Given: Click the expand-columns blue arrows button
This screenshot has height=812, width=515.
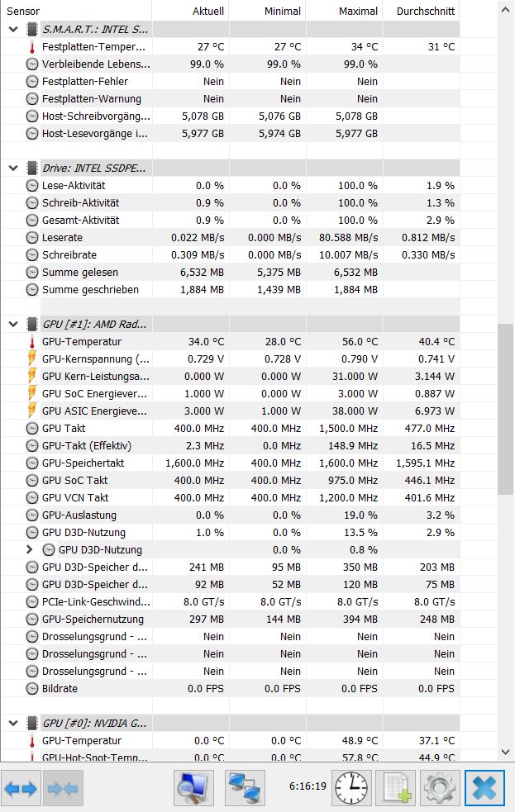Looking at the screenshot, I should [21, 789].
